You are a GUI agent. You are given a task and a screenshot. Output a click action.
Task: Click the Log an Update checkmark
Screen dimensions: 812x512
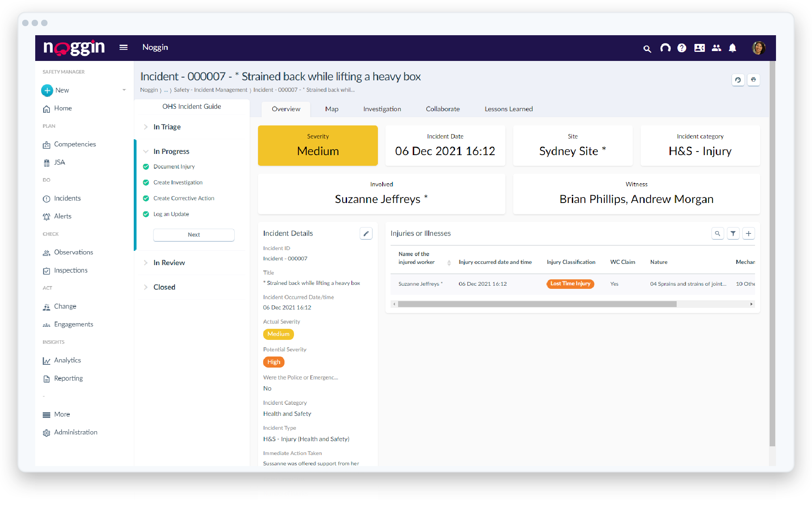click(146, 214)
